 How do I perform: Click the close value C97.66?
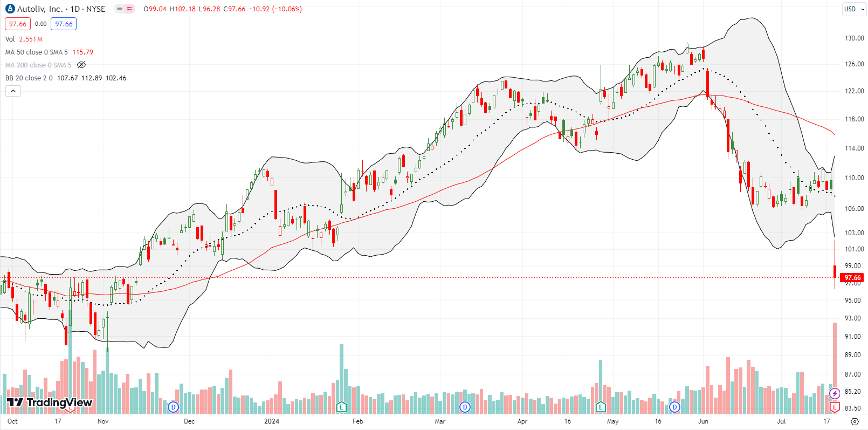coord(234,9)
